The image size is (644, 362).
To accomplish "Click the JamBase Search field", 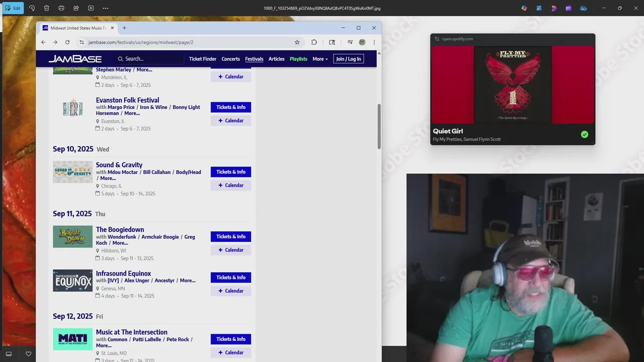I will tap(150, 59).
